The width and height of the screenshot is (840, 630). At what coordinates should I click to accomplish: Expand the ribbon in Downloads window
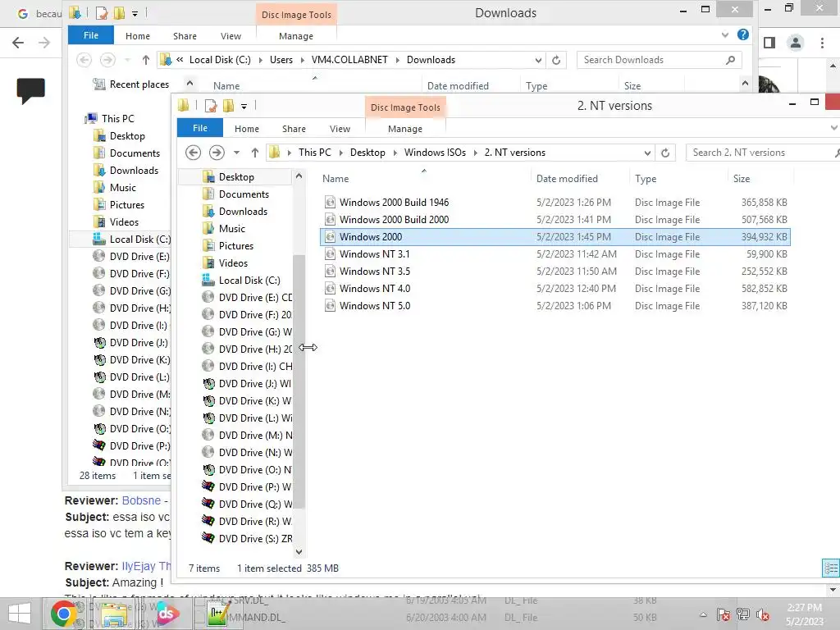[725, 34]
